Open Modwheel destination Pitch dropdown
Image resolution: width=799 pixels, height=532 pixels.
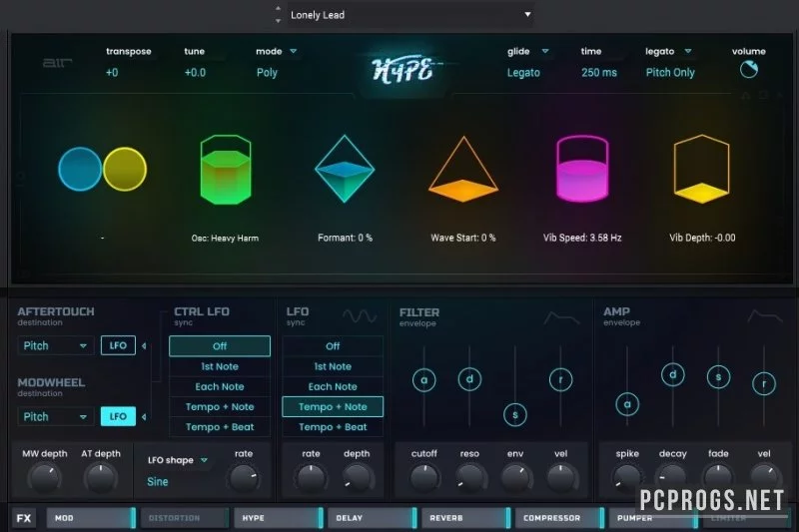(56, 416)
